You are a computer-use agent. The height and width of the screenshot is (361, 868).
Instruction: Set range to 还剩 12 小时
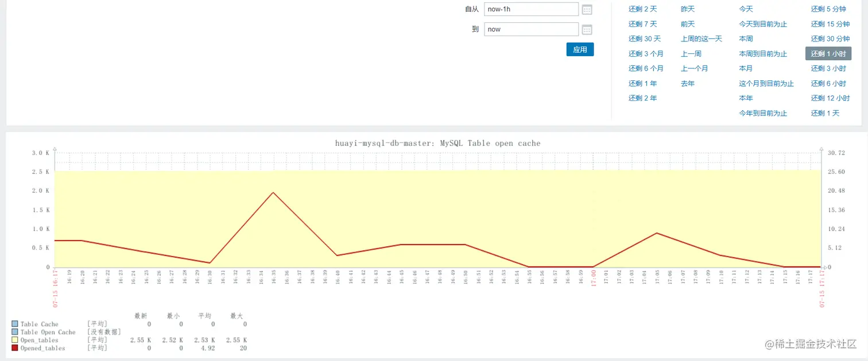[830, 98]
